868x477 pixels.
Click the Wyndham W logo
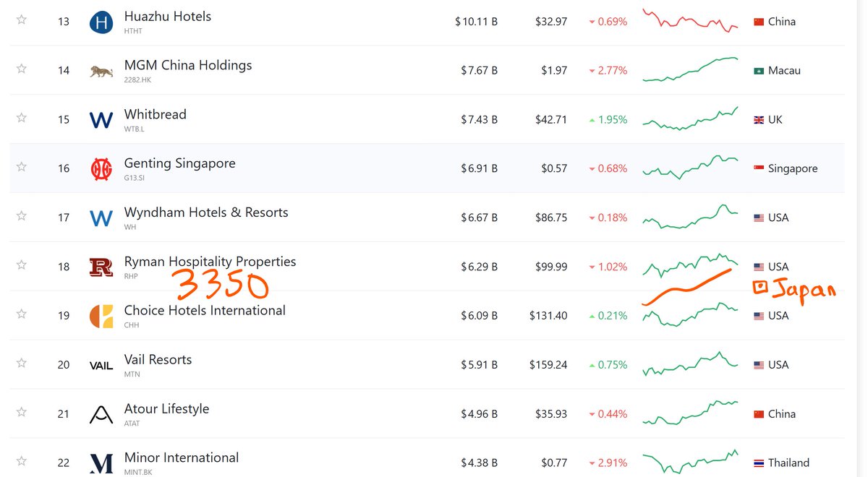101,218
